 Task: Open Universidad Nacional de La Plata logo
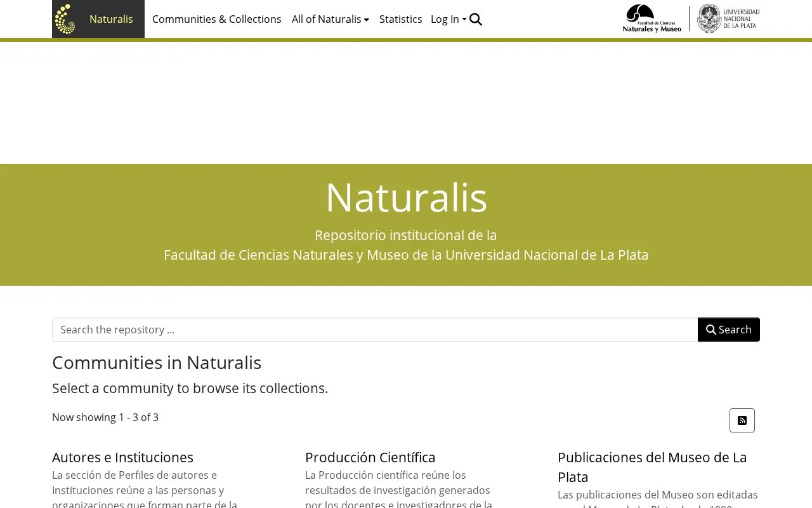[728, 18]
